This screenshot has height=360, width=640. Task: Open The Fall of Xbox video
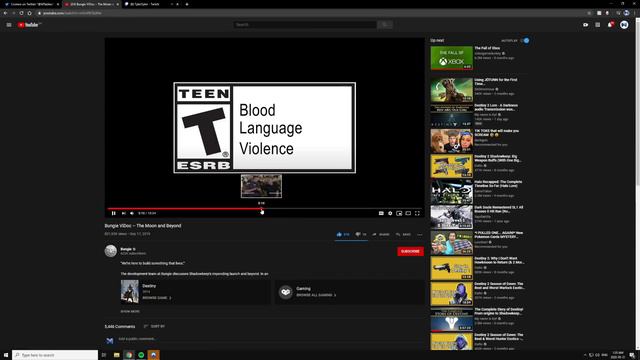[x=451, y=58]
